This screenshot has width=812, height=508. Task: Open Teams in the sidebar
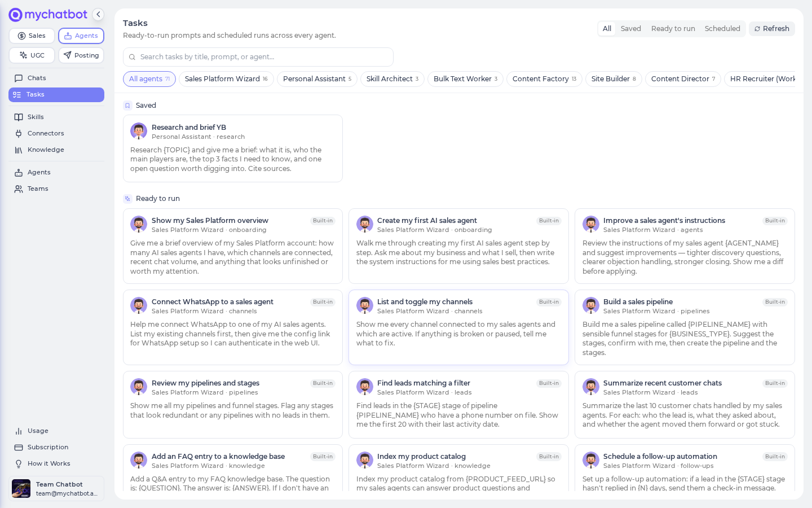coord(56,189)
